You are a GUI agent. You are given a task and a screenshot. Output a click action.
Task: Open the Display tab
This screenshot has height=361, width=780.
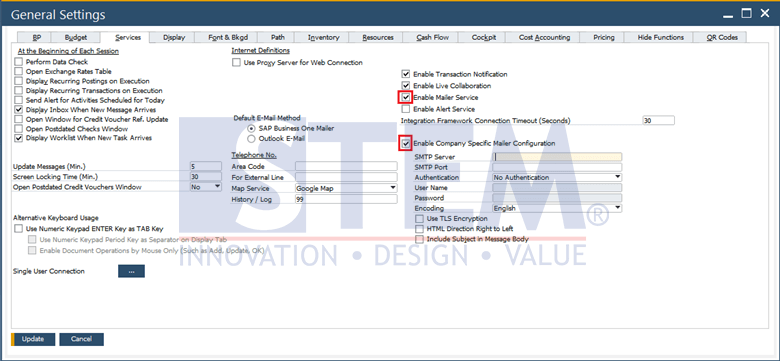pyautogui.click(x=174, y=37)
